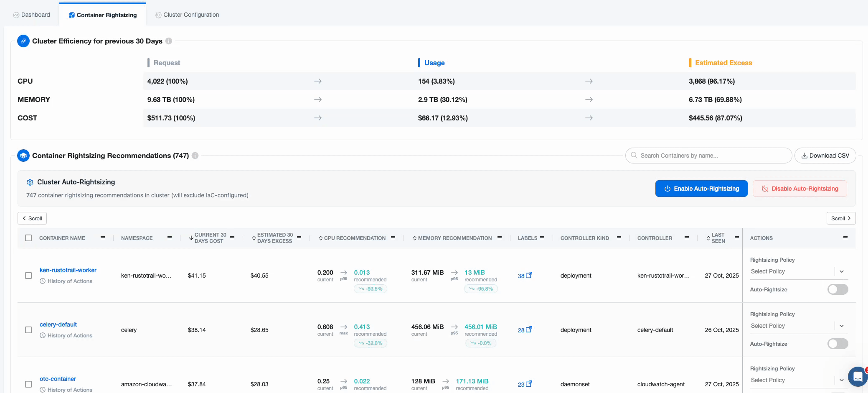Click the sort arrow on Current 30 Days Cost
The image size is (868, 393).
coord(190,237)
